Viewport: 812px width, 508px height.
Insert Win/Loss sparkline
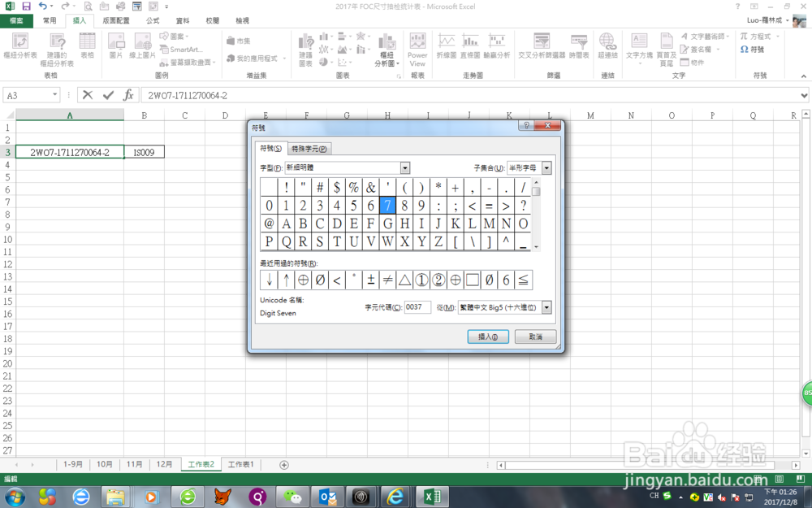click(497, 46)
